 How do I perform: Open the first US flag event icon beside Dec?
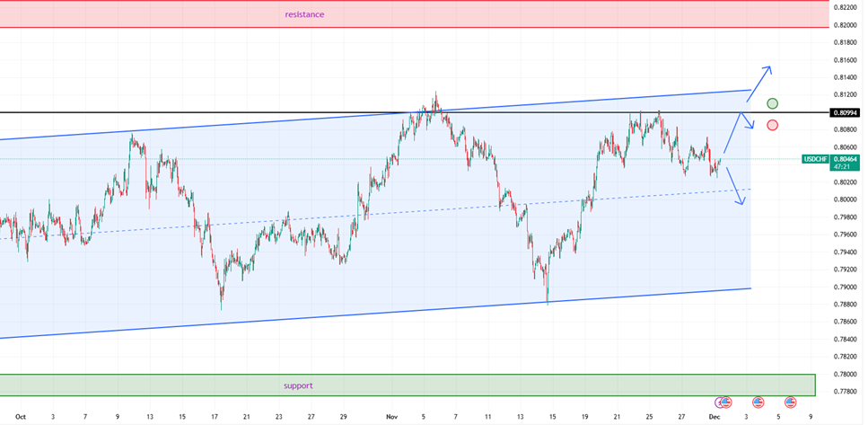point(726,402)
